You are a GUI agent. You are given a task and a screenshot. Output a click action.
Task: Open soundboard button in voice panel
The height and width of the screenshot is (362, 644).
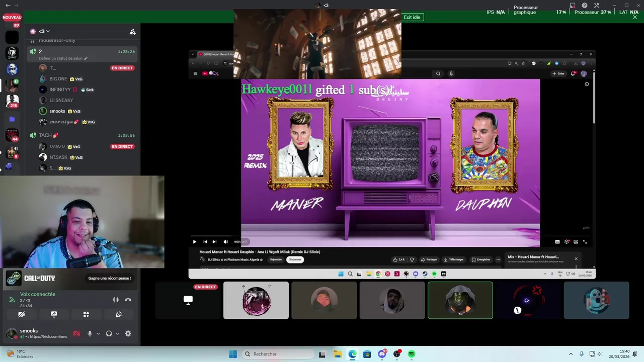pos(119,314)
